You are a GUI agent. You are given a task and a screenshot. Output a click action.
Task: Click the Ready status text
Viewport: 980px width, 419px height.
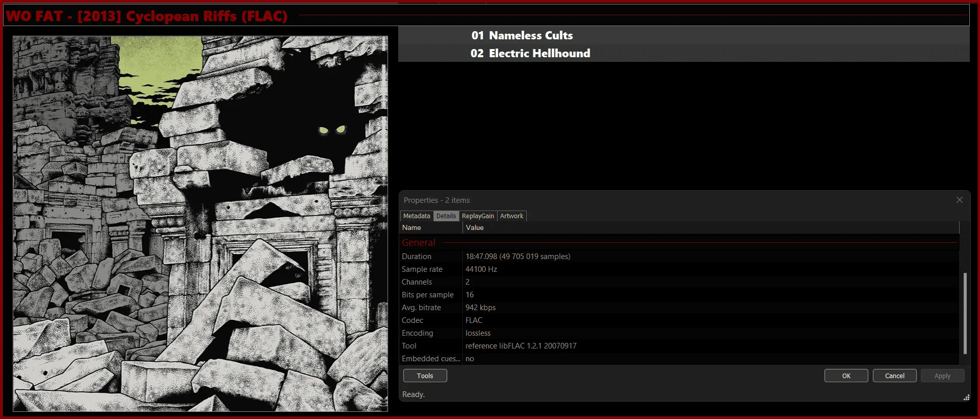[413, 394]
